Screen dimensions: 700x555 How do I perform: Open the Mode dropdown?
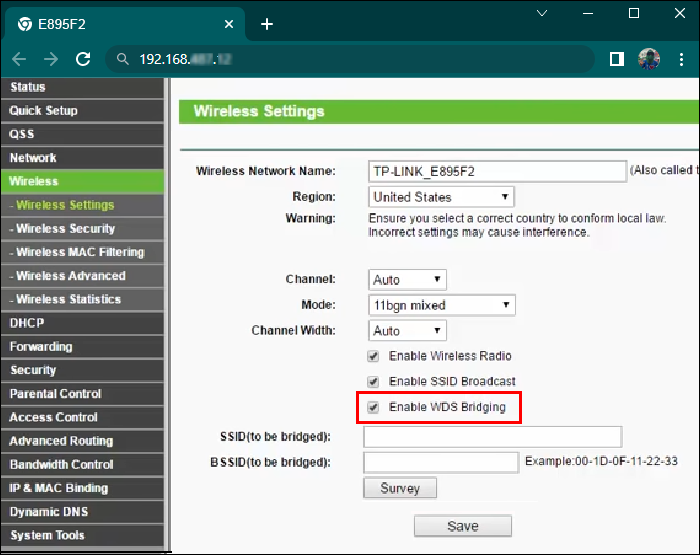point(441,305)
